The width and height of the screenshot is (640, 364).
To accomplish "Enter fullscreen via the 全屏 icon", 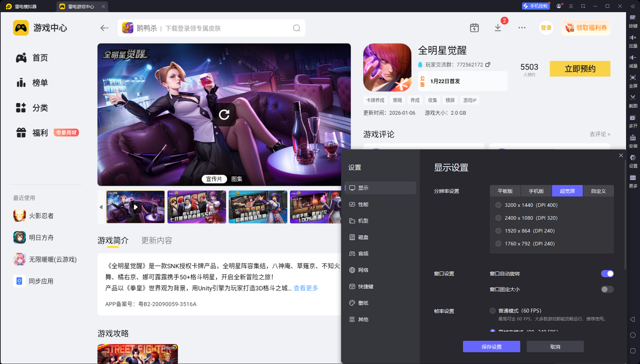I will coord(633,81).
